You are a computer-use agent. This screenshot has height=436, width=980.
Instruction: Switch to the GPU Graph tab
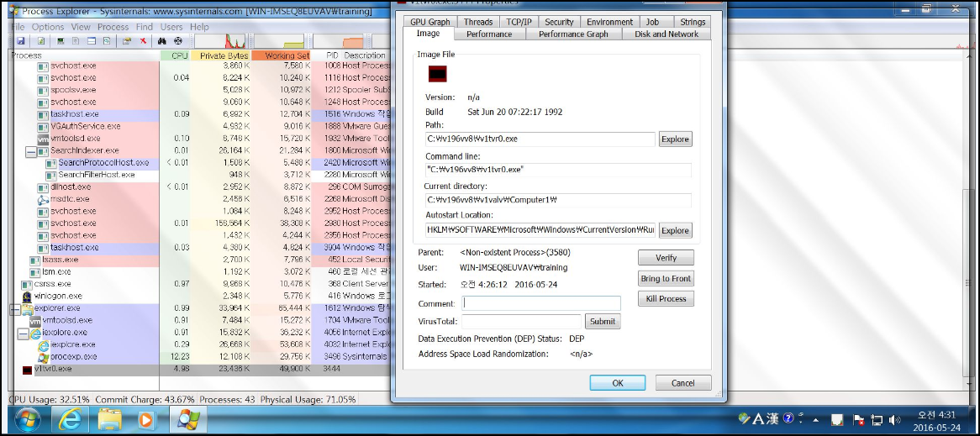pyautogui.click(x=430, y=22)
